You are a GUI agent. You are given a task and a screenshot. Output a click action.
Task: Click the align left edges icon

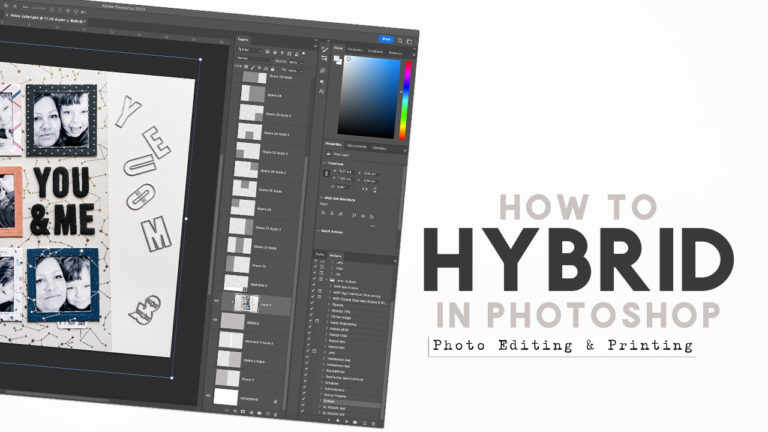click(324, 213)
